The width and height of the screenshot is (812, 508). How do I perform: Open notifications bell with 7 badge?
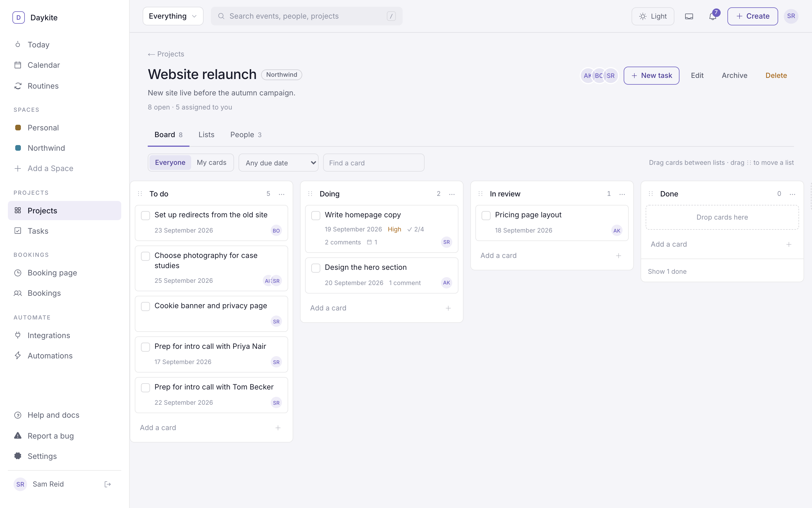click(x=713, y=16)
